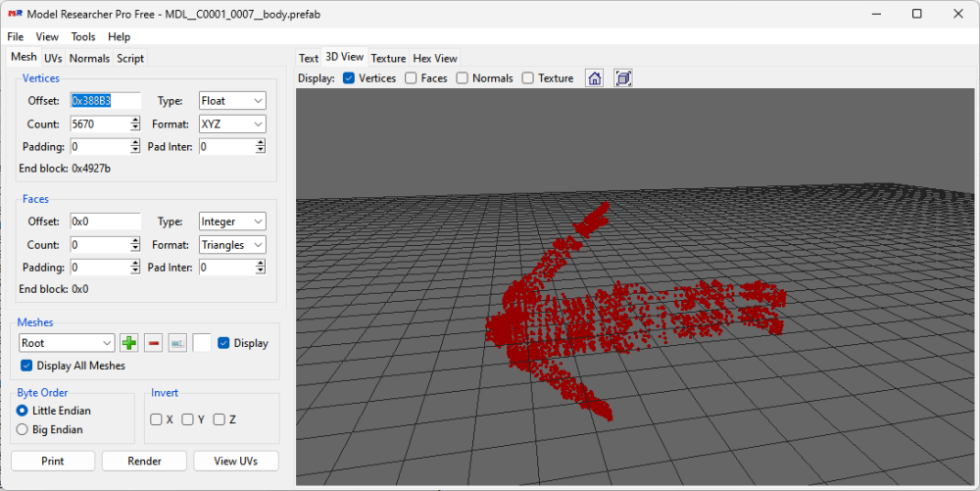This screenshot has height=491, width=980.
Task: Click the rename mesh icon
Action: [178, 343]
